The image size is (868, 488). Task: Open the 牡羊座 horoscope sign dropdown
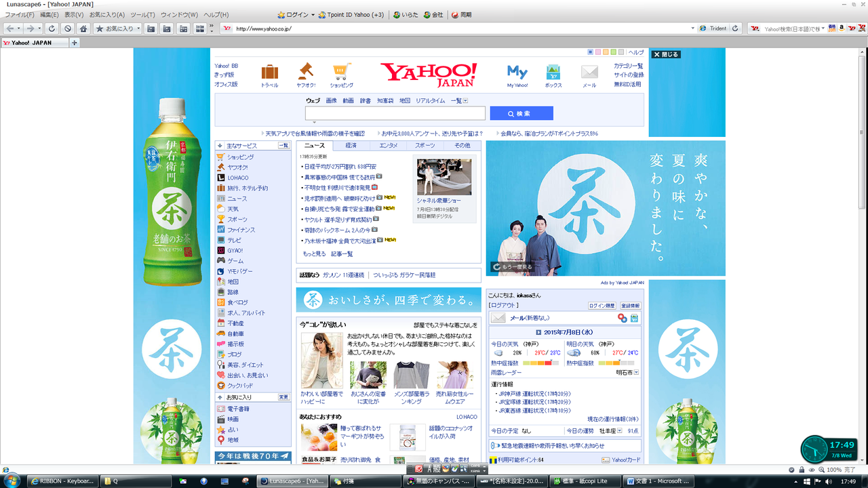pyautogui.click(x=620, y=430)
